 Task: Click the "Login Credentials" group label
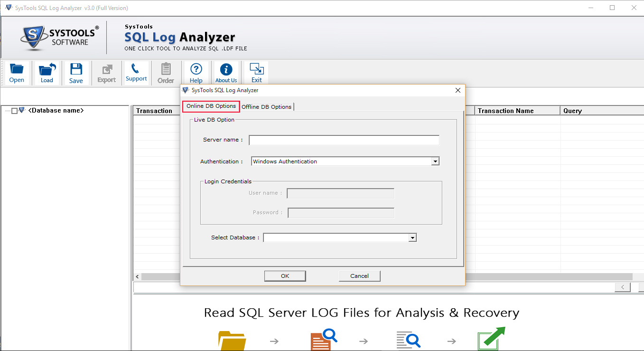228,181
